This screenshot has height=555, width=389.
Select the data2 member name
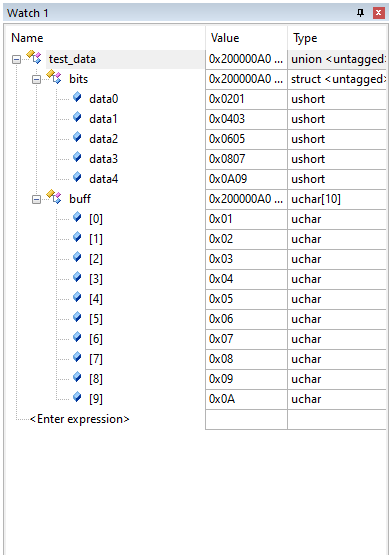[x=104, y=139]
